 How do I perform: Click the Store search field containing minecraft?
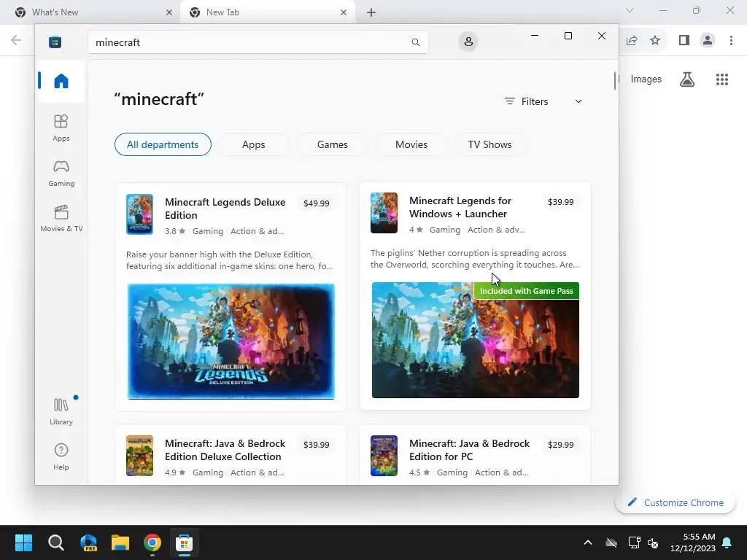(258, 42)
